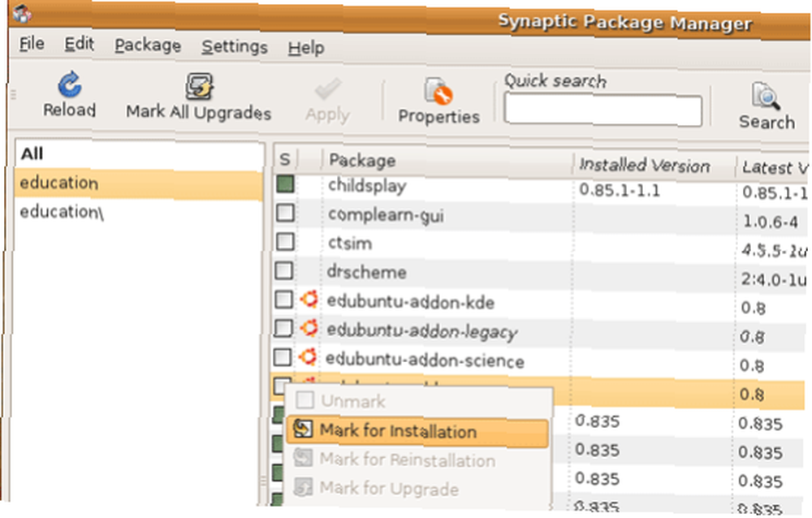The height and width of the screenshot is (518, 812).
Task: Click the Reload toolbar icon
Action: pyautogui.click(x=69, y=85)
